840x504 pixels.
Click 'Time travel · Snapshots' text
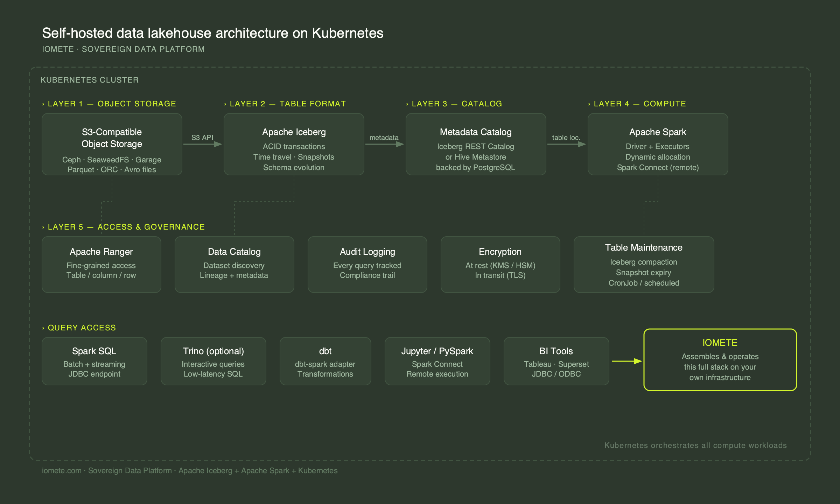tap(294, 157)
